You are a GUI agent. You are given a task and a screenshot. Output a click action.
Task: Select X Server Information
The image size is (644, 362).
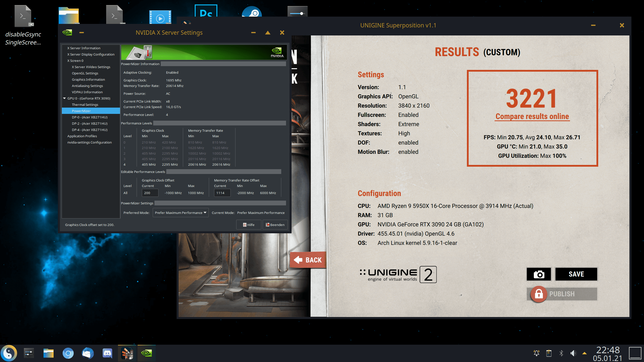pyautogui.click(x=84, y=48)
